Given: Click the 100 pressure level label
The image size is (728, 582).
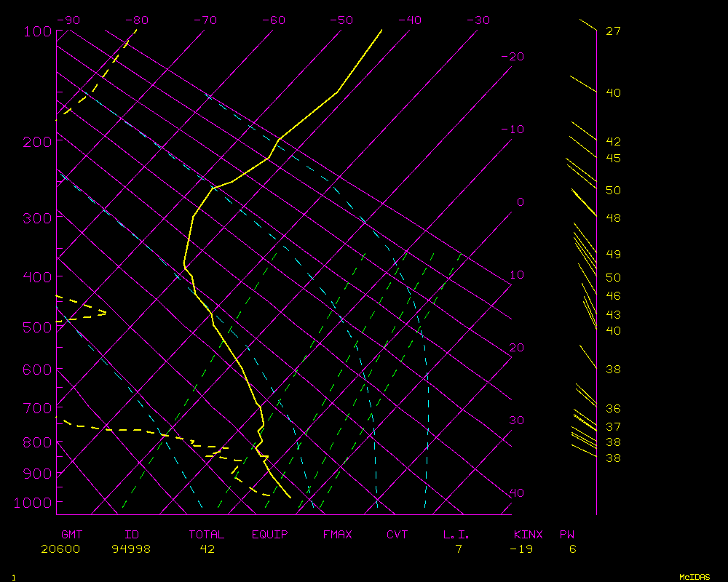Looking at the screenshot, I should pyautogui.click(x=39, y=31).
